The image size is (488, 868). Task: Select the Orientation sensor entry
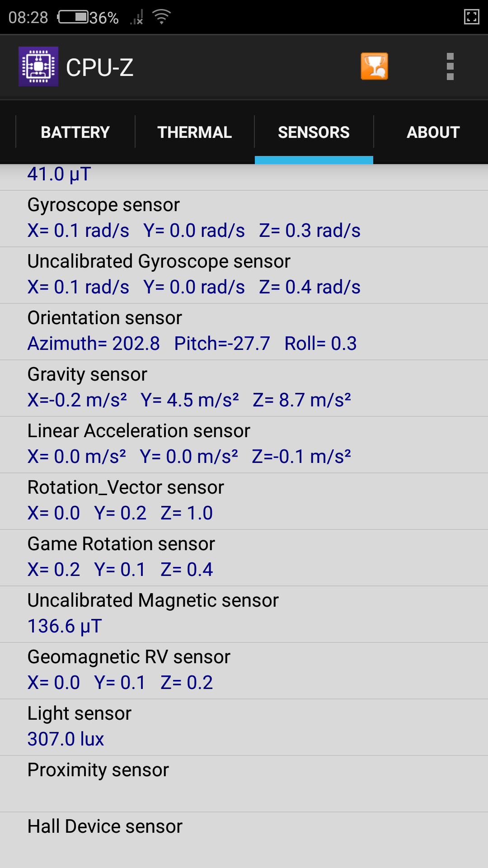244,331
